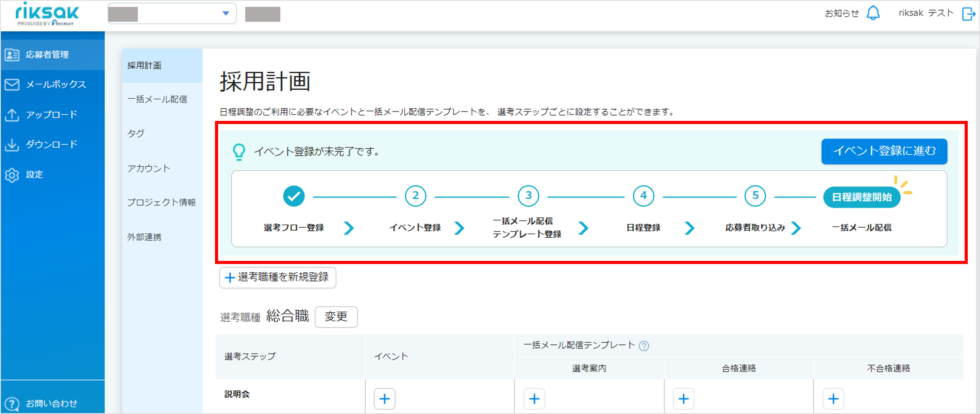Viewport: 980px width, 414px height.
Task: Open お問い合わせ in sidebar
Action: coord(52,404)
